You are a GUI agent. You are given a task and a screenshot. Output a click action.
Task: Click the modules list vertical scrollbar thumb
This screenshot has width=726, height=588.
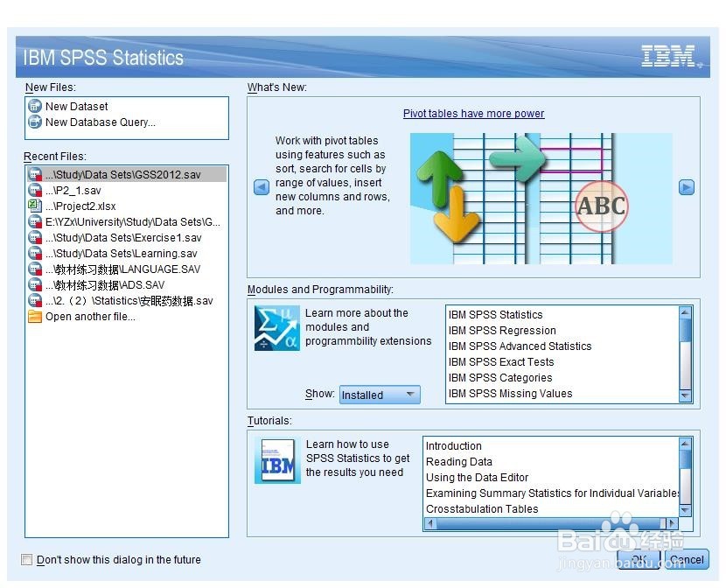pos(685,330)
